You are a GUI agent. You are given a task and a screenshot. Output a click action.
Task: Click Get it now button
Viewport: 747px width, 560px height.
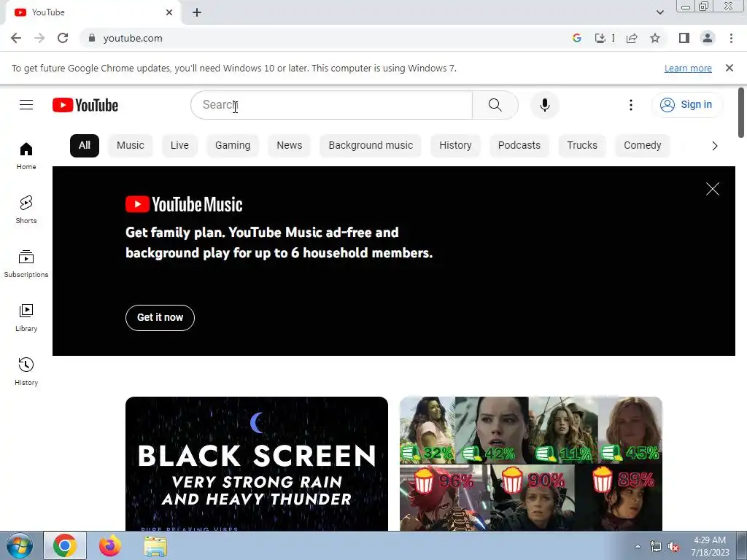point(160,318)
